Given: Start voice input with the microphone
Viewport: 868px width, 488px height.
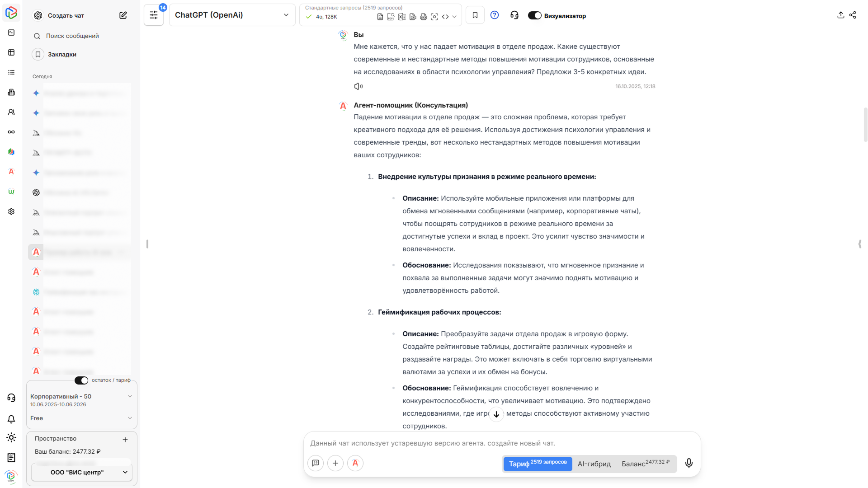Looking at the screenshot, I should (689, 463).
